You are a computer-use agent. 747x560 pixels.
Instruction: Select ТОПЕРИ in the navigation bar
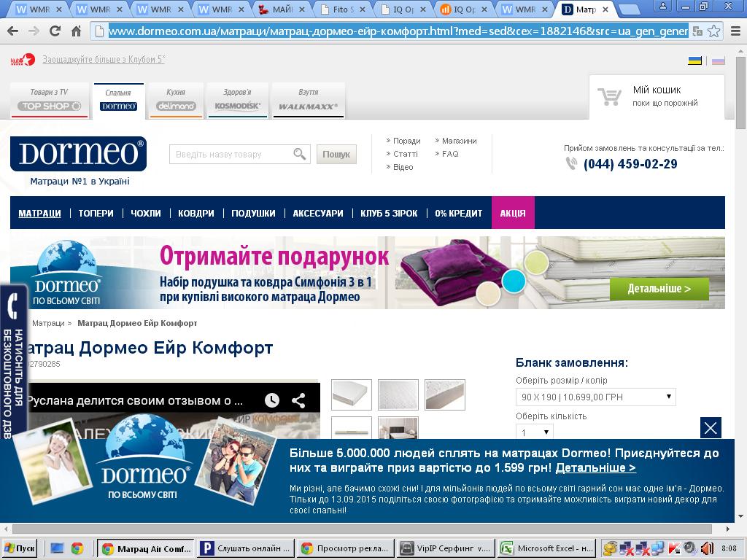96,214
